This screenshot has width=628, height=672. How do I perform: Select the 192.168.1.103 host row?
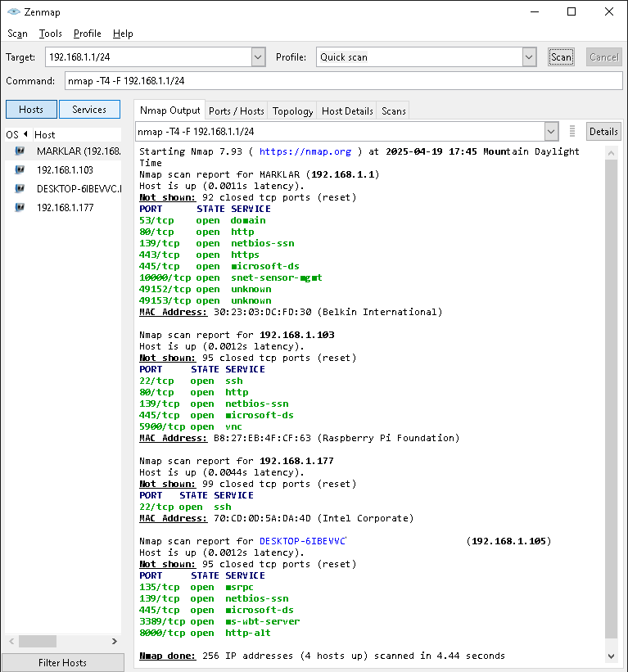[63, 169]
